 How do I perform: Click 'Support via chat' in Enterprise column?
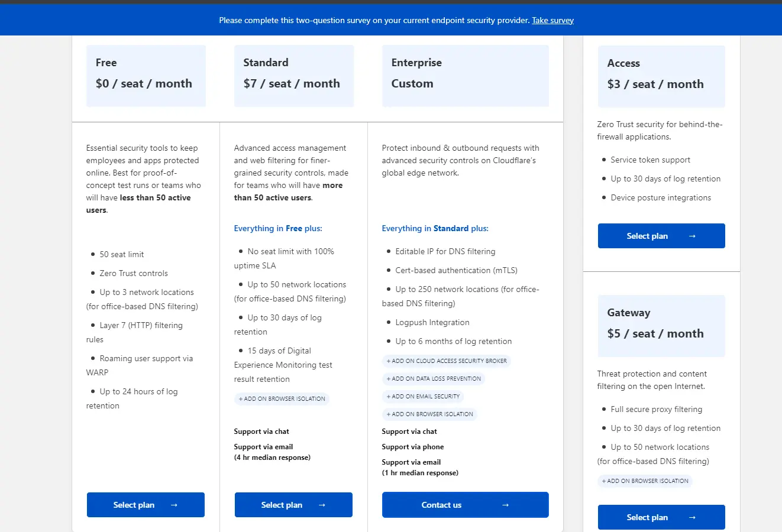(x=409, y=432)
